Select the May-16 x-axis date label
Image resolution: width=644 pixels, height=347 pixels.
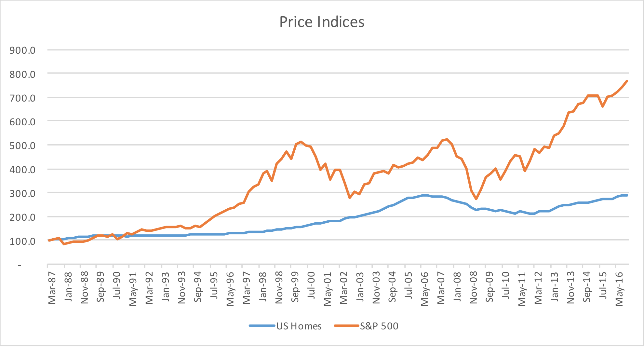pyautogui.click(x=619, y=288)
